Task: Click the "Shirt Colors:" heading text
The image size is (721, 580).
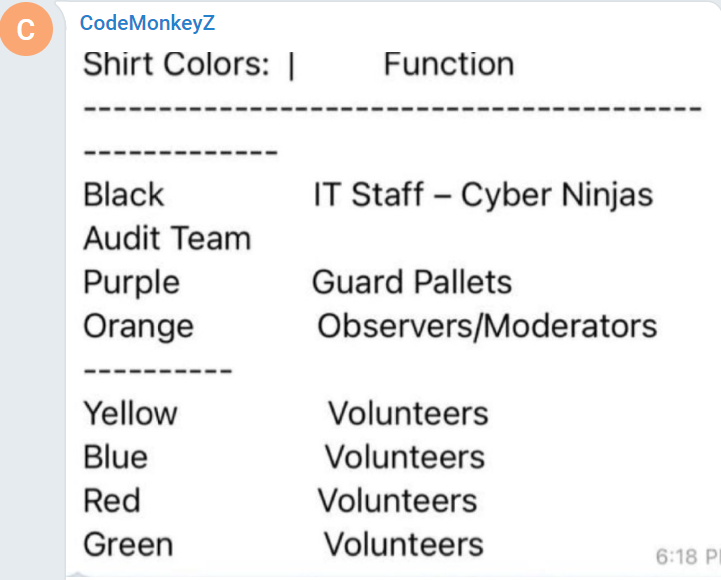Action: point(176,64)
